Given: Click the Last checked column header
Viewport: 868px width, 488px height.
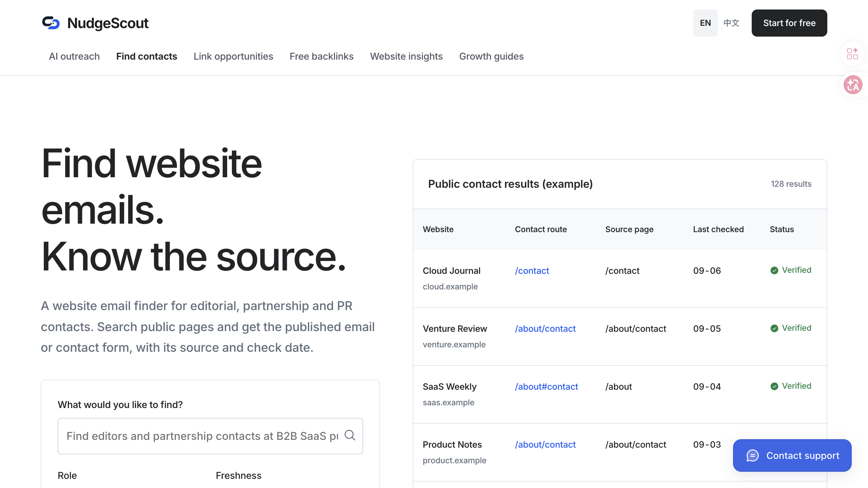Looking at the screenshot, I should [718, 229].
